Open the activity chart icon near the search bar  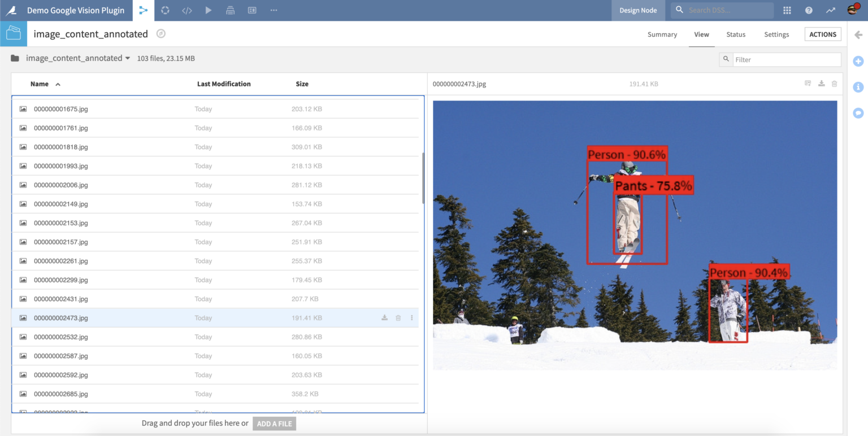[830, 10]
